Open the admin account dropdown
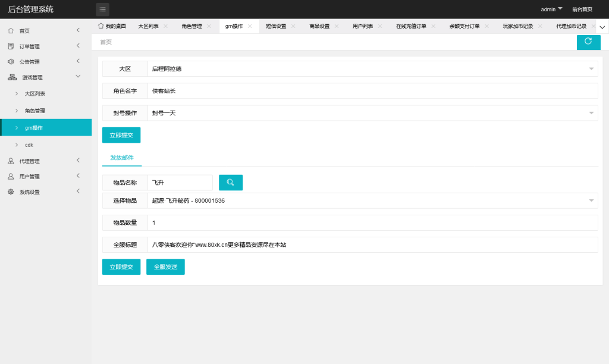Viewport: 609px width, 364px height. click(x=551, y=9)
